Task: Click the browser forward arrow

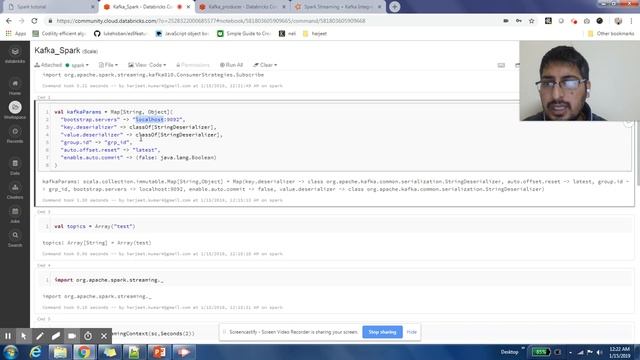Action: (21, 21)
